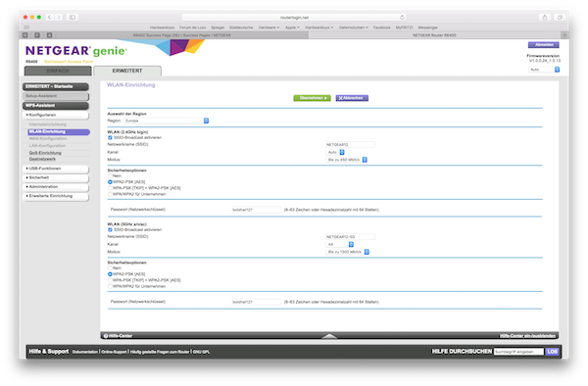
Task: Select WPA-PSK [TKIP] + WPA2-PSK [AES] for 2.4GHz
Action: 110,188
